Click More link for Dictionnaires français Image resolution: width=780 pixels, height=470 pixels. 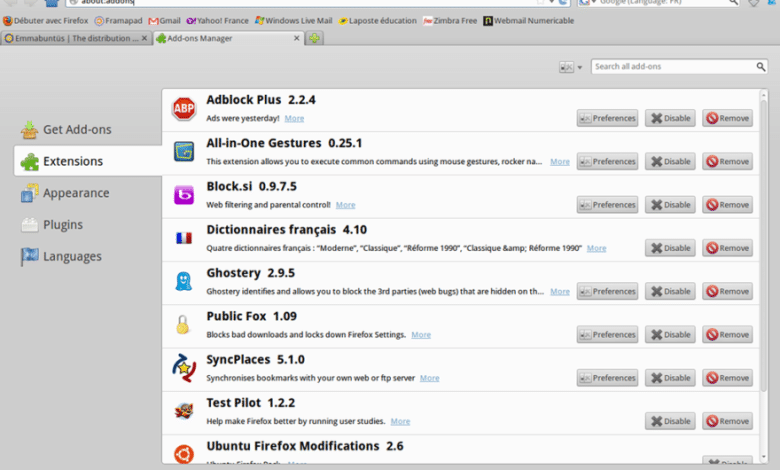[596, 248]
